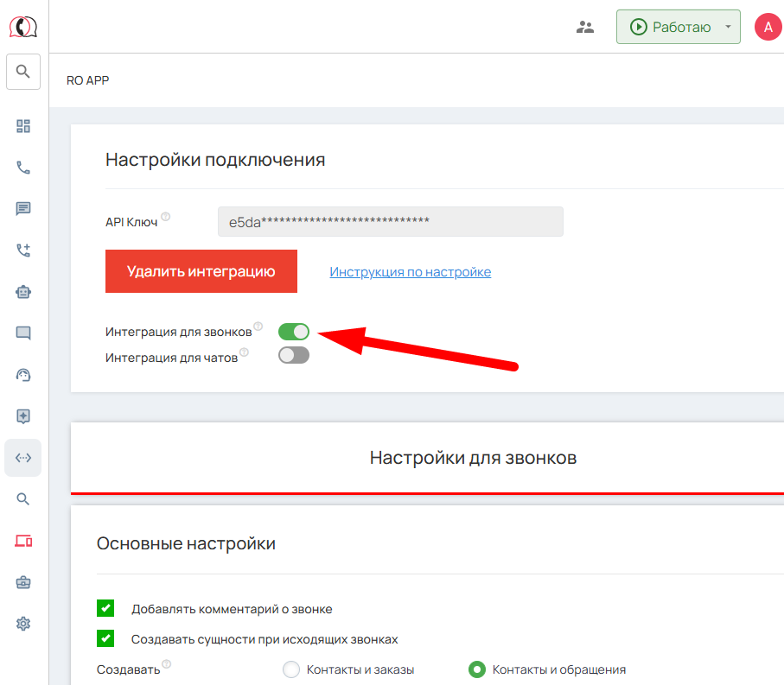
Task: Open the integrations code icon in sidebar
Action: coord(23,458)
